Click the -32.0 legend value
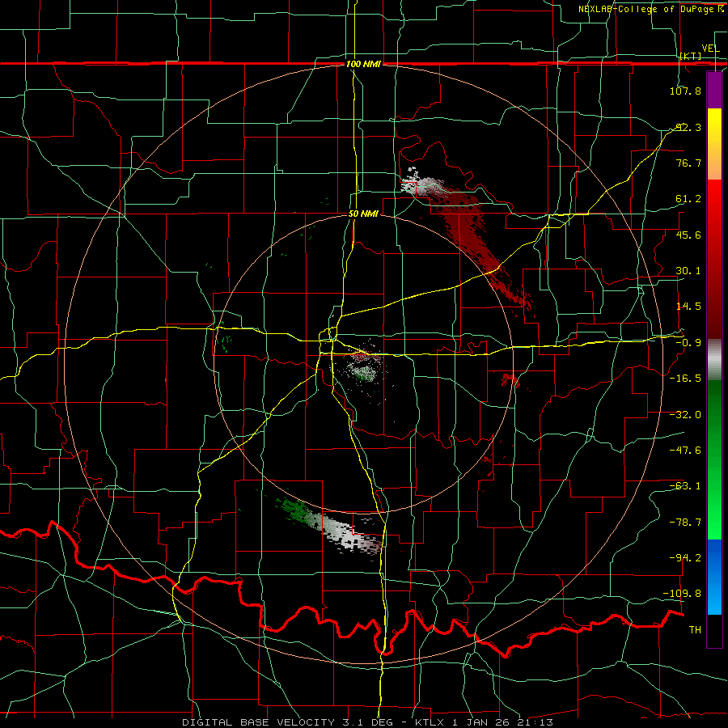Viewport: 728px width, 728px height. 685,414
